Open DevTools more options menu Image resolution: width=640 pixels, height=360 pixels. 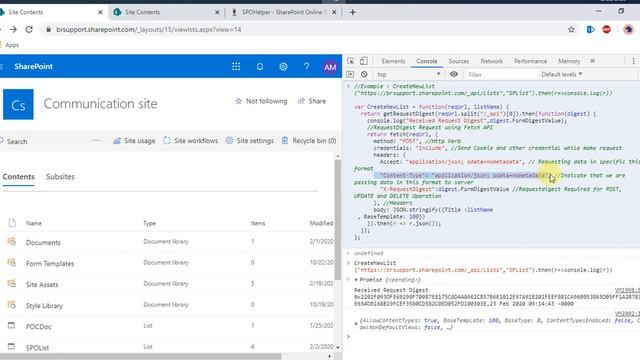tap(633, 61)
